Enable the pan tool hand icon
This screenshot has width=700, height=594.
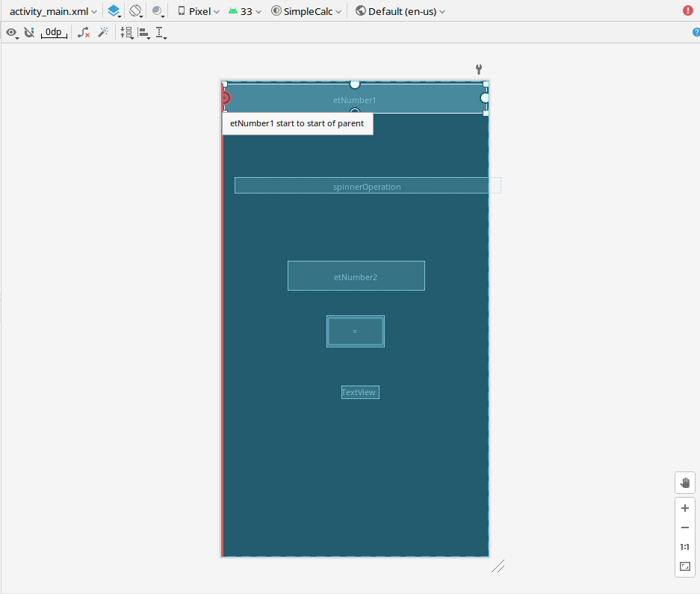coord(684,482)
